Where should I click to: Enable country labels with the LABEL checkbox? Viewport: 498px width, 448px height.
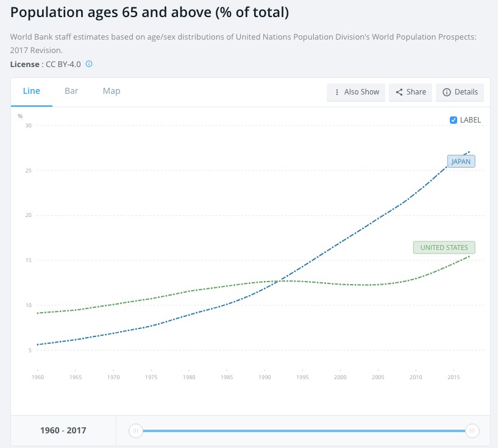pyautogui.click(x=454, y=119)
